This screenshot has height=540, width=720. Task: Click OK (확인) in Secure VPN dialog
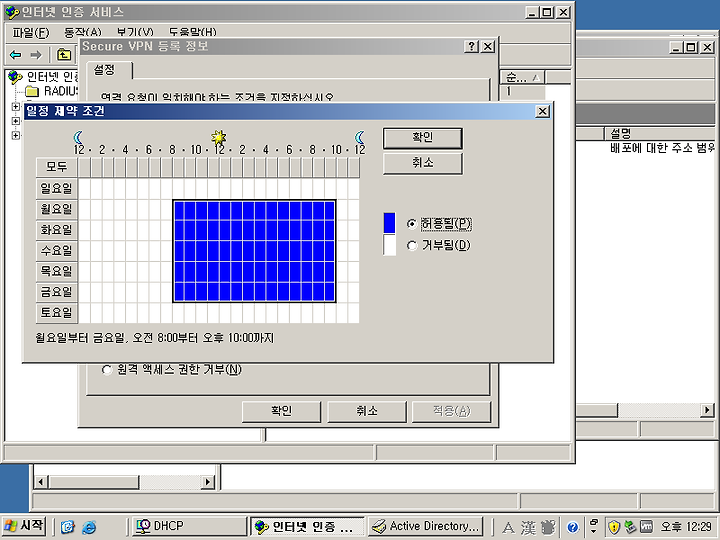click(281, 411)
